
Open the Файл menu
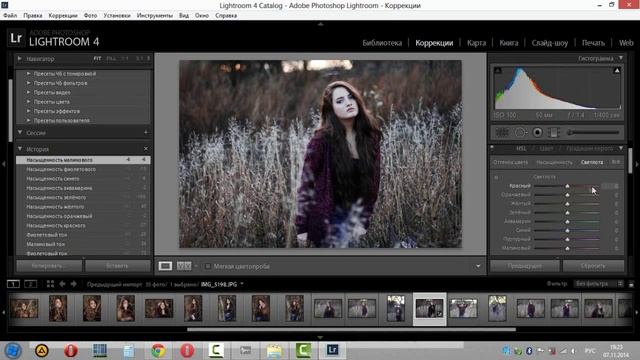click(x=10, y=16)
